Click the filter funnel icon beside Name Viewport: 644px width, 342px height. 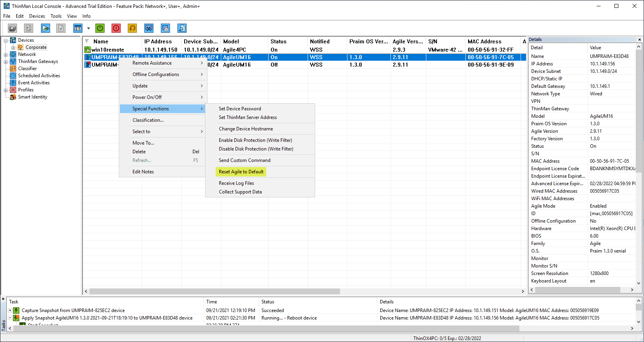[87, 41]
